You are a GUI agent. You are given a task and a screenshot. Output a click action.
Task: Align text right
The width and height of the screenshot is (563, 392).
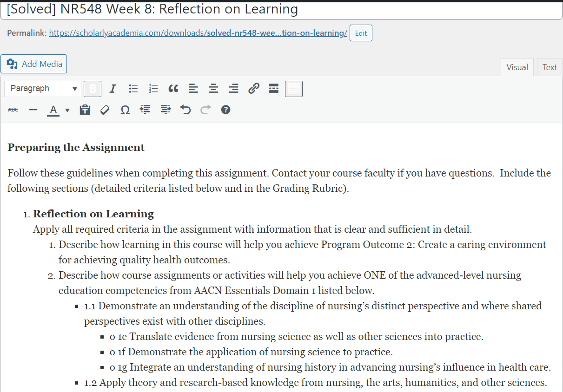click(233, 89)
